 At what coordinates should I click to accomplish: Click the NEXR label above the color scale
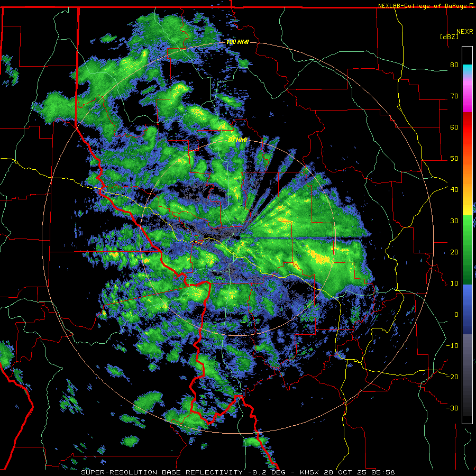pyautogui.click(x=465, y=31)
